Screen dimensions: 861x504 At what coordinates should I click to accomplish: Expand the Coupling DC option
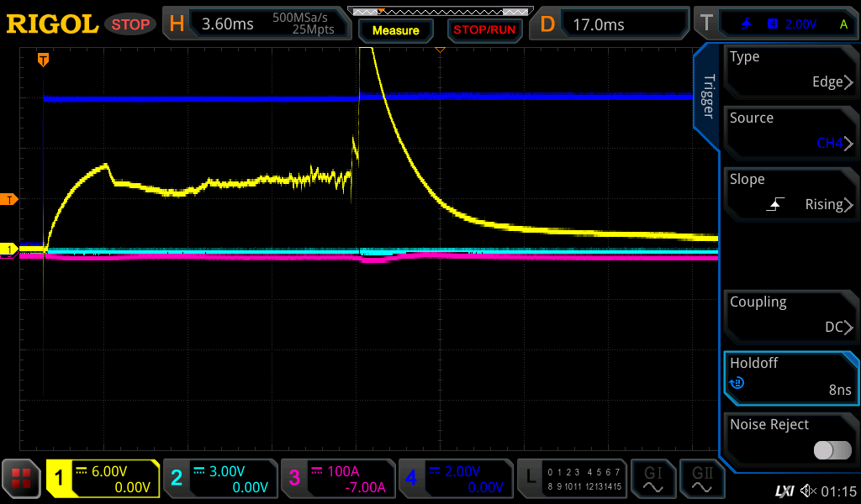coord(790,316)
